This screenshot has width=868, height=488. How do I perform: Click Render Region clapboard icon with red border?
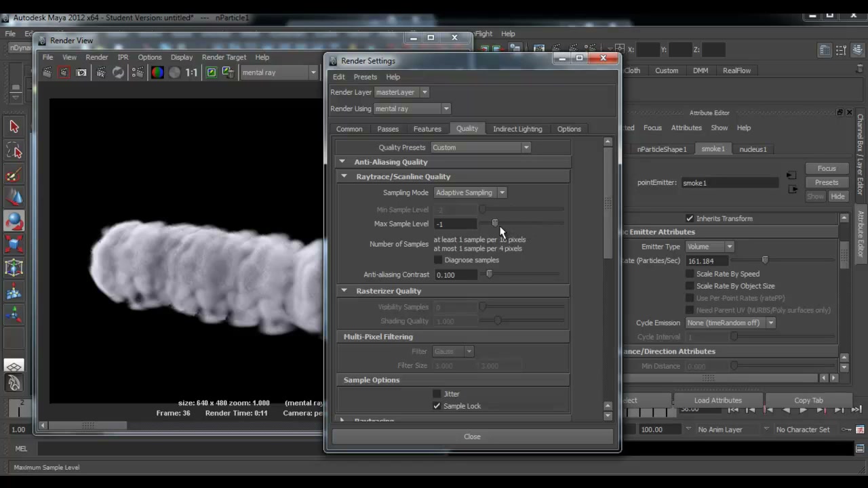tap(64, 73)
